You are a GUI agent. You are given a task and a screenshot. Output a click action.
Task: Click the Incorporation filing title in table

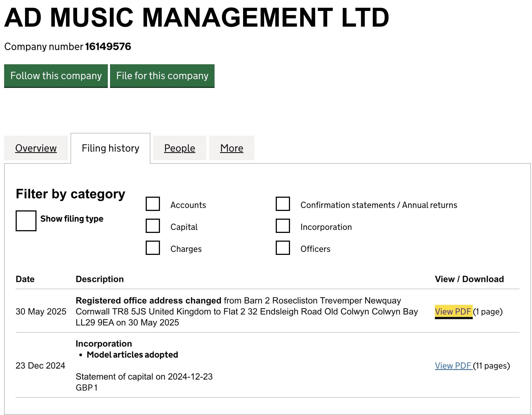104,344
